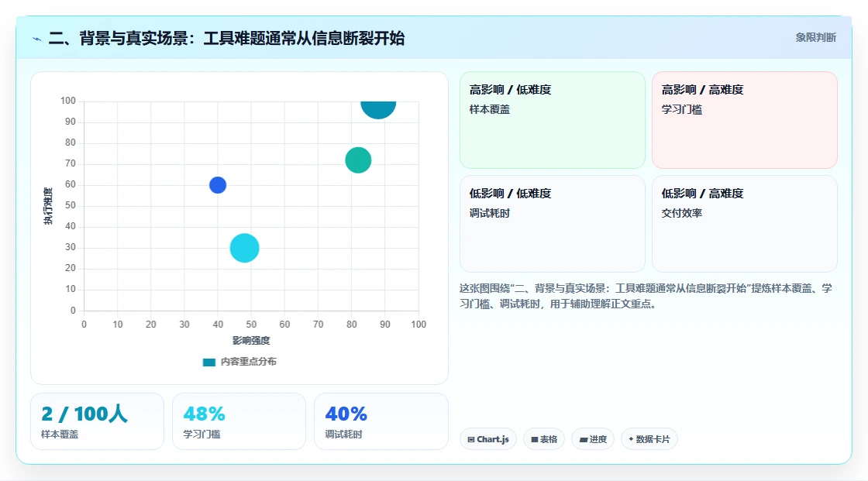Click the diamond icon in the 数据卡片 chip

[x=631, y=439]
